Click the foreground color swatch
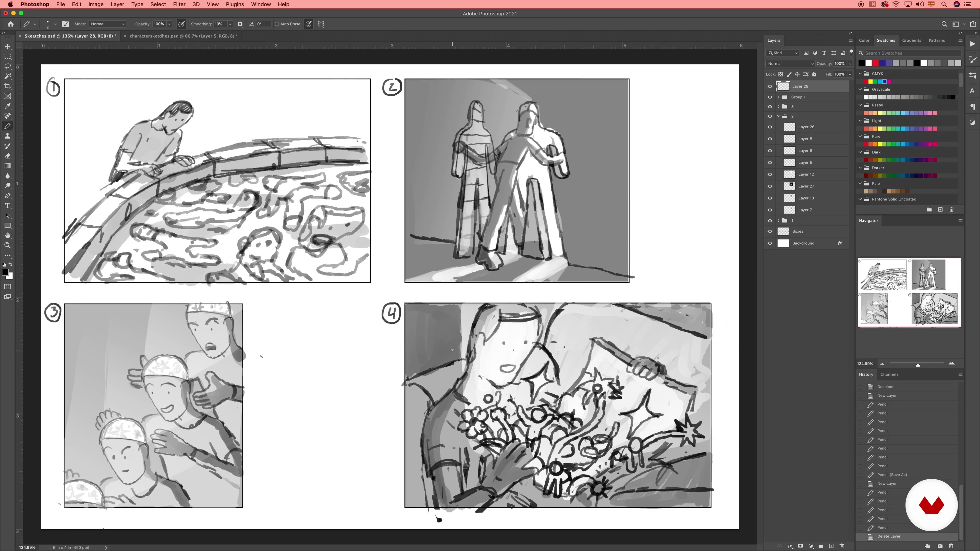980x551 pixels. [x=5, y=272]
